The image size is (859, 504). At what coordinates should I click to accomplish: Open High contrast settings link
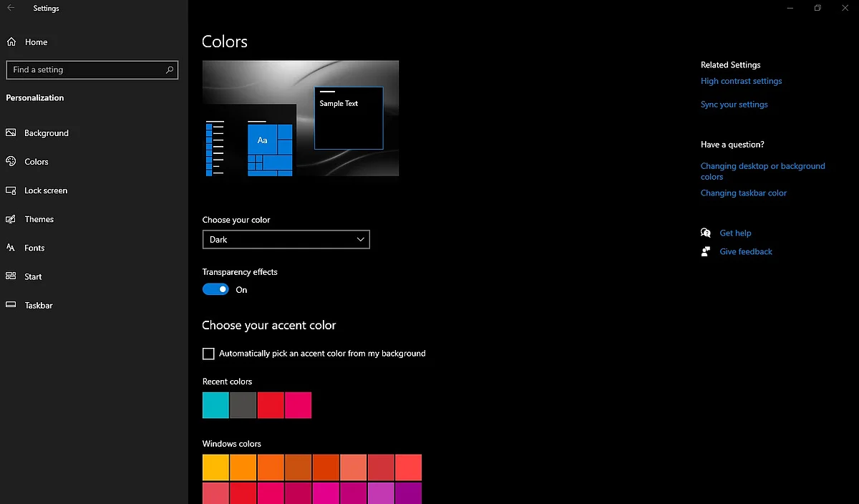[741, 81]
